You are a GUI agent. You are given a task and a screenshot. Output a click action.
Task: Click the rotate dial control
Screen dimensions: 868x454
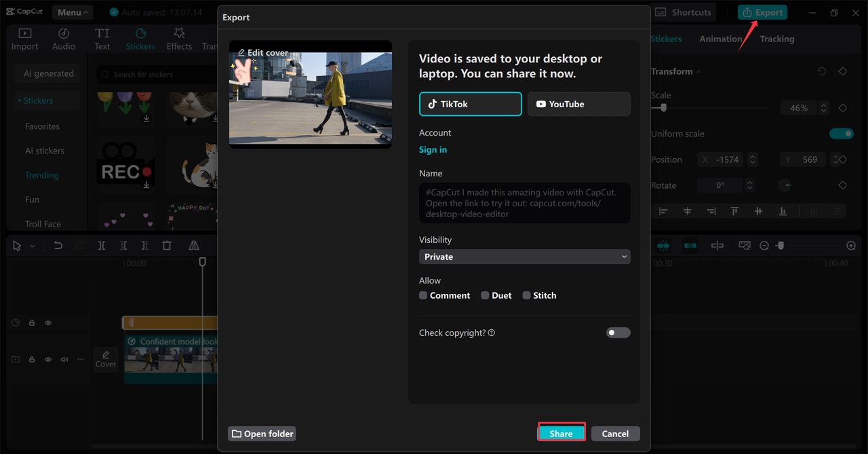(x=785, y=185)
